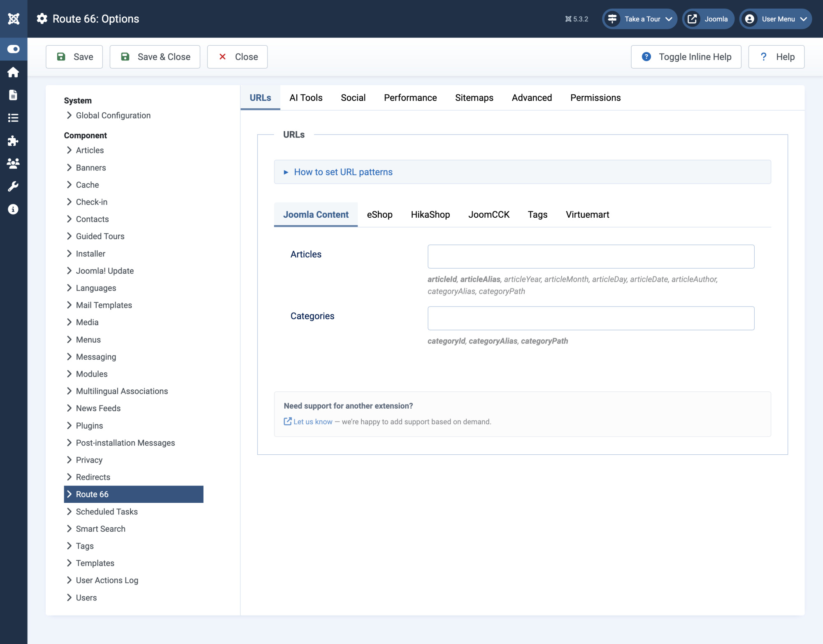Open Redirects component options
Viewport: 823px width, 644px height.
[93, 477]
